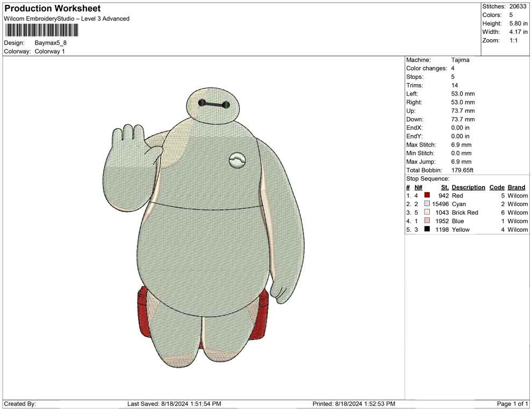
Task: Click the barcode under the worksheet title
Action: tap(41, 30)
